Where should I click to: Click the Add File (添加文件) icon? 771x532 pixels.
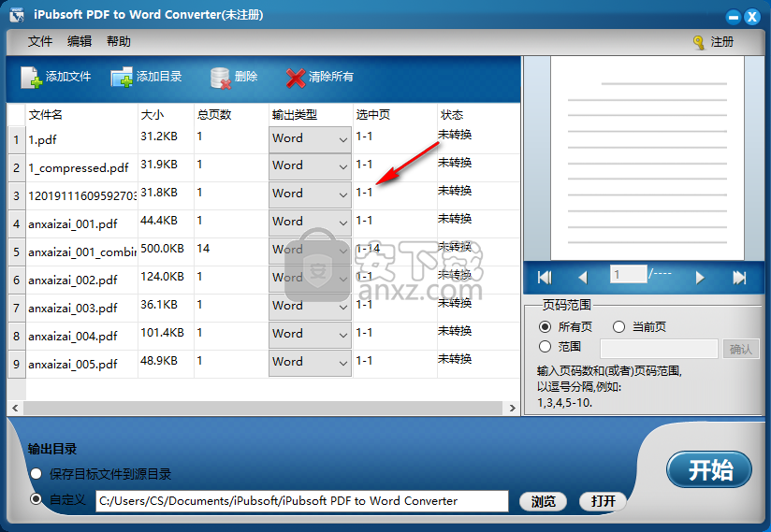pyautogui.click(x=32, y=77)
